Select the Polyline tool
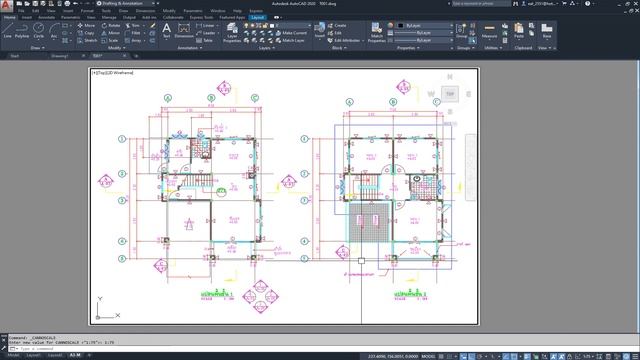Viewport: 640px width, 360px height. tap(22, 31)
